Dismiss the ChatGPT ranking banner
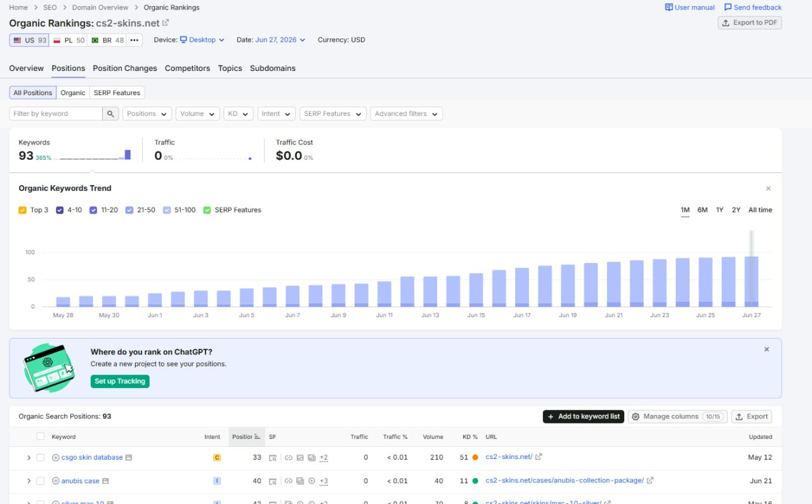The image size is (812, 504). coord(766,349)
